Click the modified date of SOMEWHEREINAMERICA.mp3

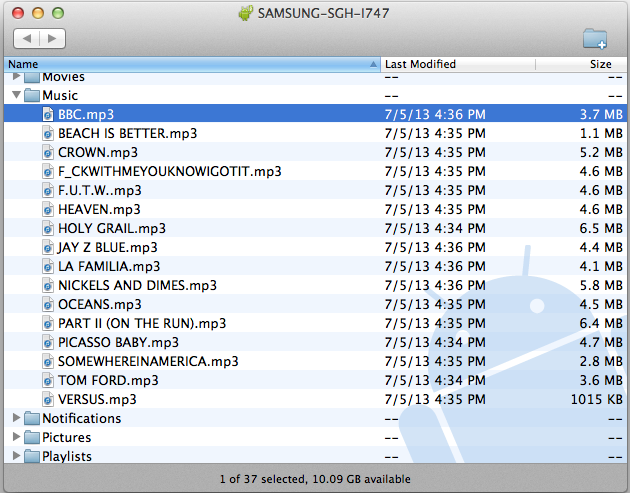[435, 361]
